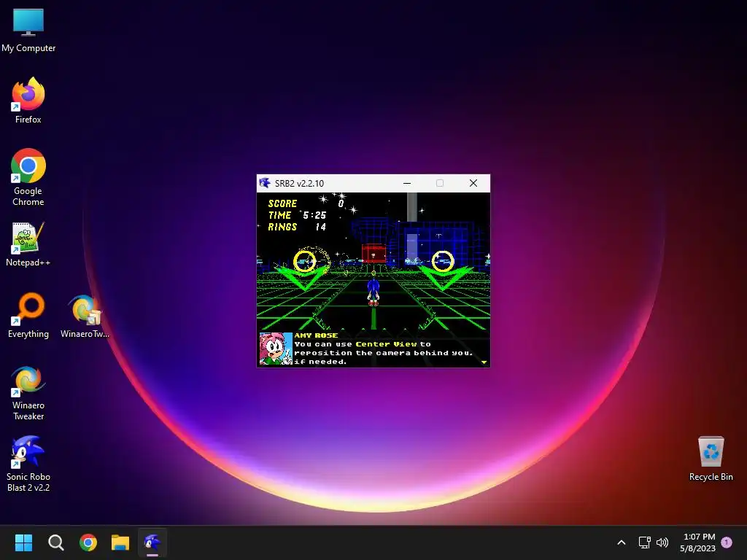Close the SRB2 v2.2.10 window

coord(473,183)
